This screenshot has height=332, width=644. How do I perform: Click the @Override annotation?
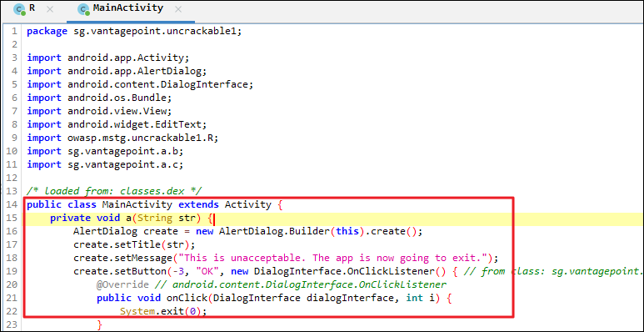[122, 284]
